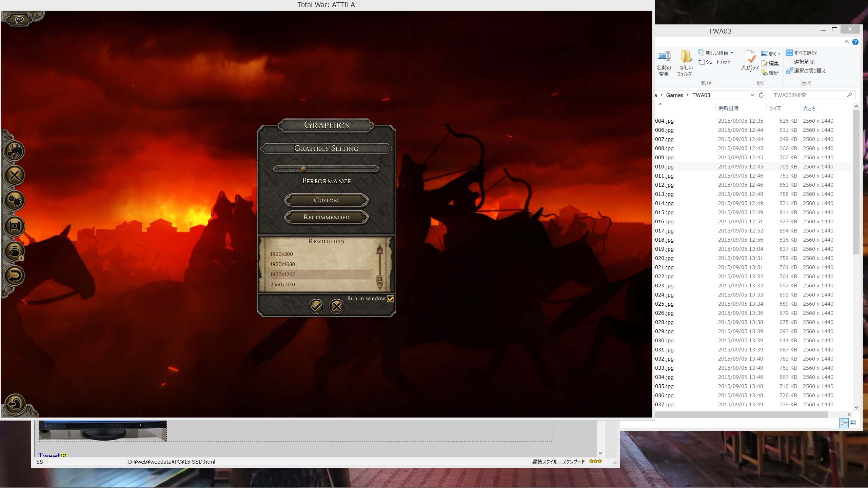Image resolution: width=868 pixels, height=488 pixels.
Task: Sort by the 更新日時 column header
Action: tap(728, 108)
